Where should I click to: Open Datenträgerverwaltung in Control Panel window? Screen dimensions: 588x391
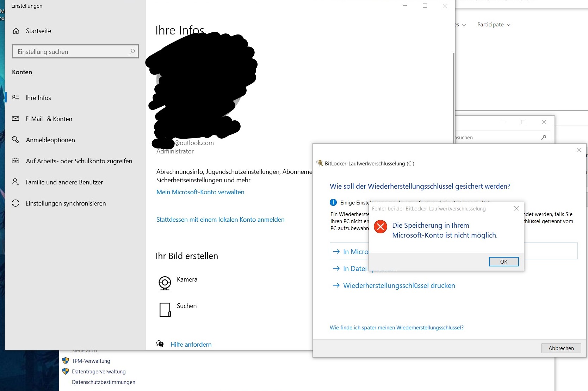pos(99,372)
